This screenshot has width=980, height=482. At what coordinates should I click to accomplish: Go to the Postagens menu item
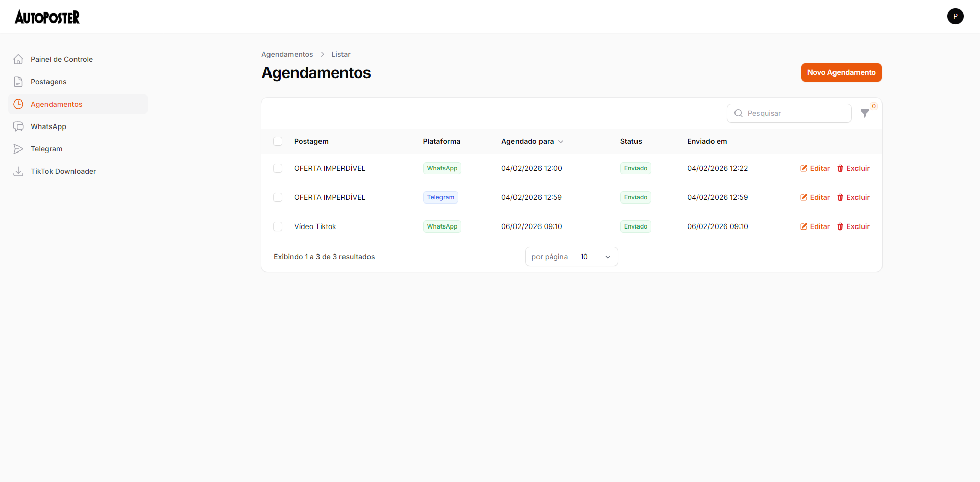(x=48, y=82)
